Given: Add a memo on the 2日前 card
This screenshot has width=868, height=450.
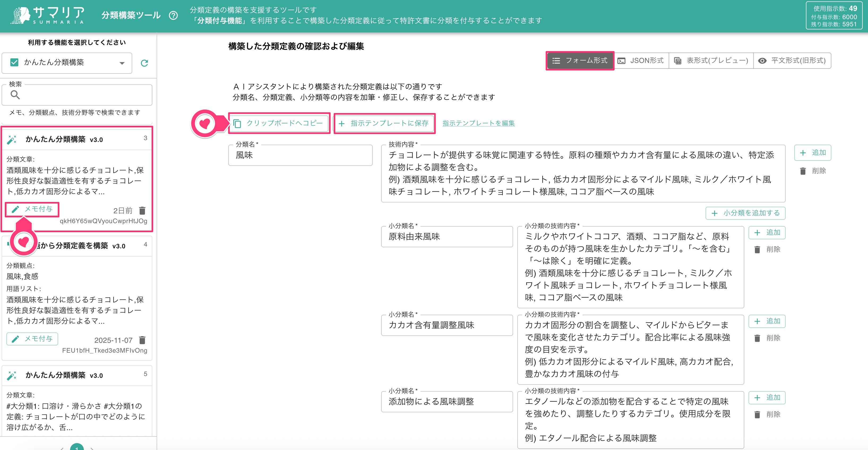Looking at the screenshot, I should click(x=32, y=209).
